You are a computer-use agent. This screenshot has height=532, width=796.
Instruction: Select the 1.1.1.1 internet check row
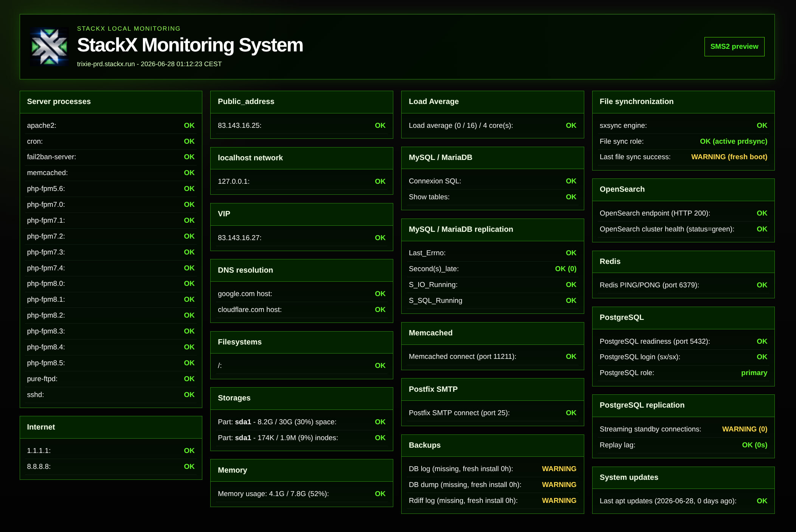coord(111,451)
